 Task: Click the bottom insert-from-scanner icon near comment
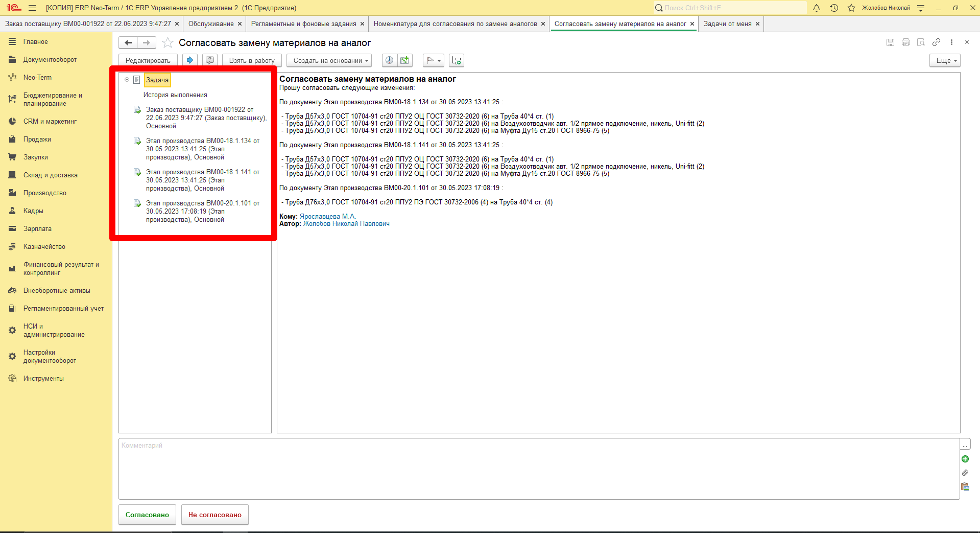[965, 486]
